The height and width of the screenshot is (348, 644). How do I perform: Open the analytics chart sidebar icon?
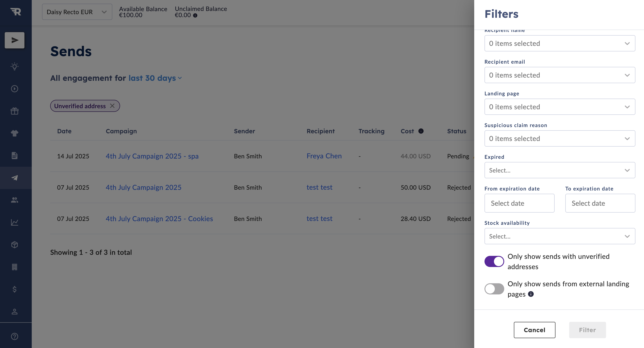[x=15, y=222]
